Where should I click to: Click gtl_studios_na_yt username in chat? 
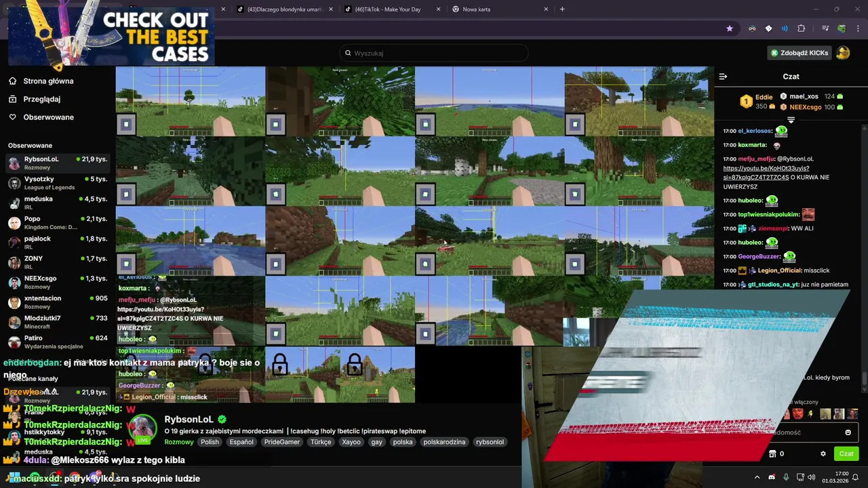773,285
